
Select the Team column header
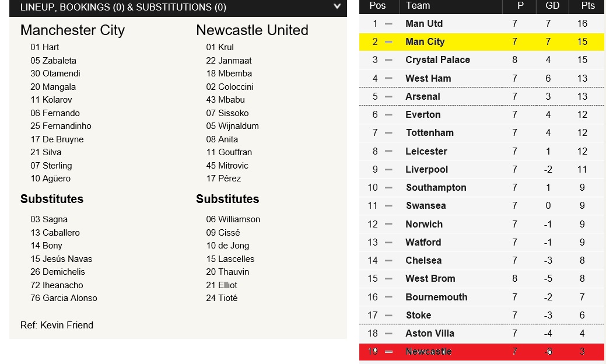pos(418,6)
